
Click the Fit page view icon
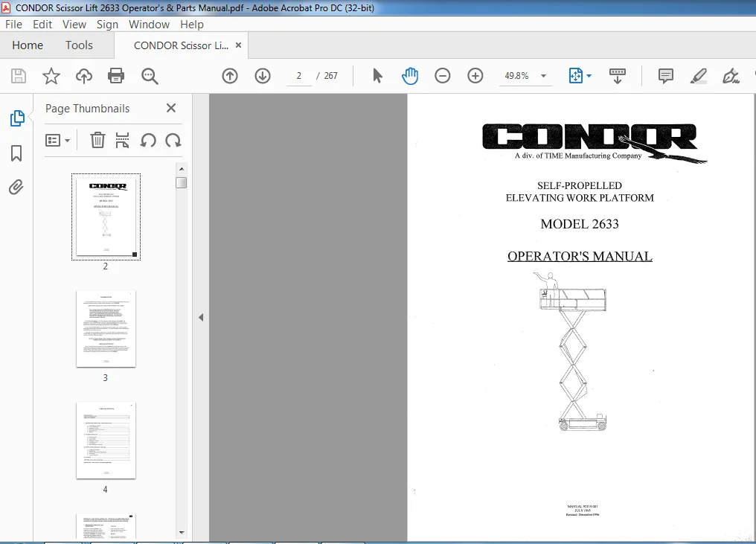point(576,76)
